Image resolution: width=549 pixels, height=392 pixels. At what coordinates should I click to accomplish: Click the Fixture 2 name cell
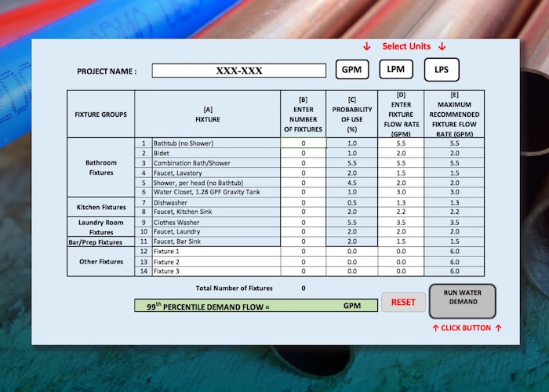click(216, 262)
